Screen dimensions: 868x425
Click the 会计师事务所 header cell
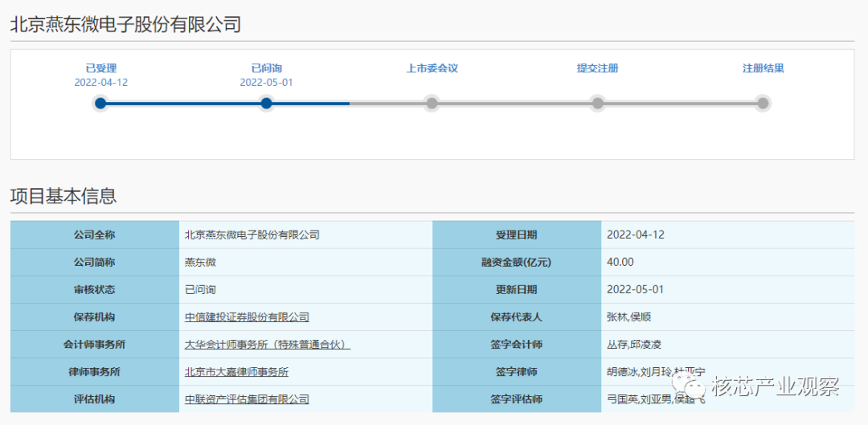coord(95,344)
